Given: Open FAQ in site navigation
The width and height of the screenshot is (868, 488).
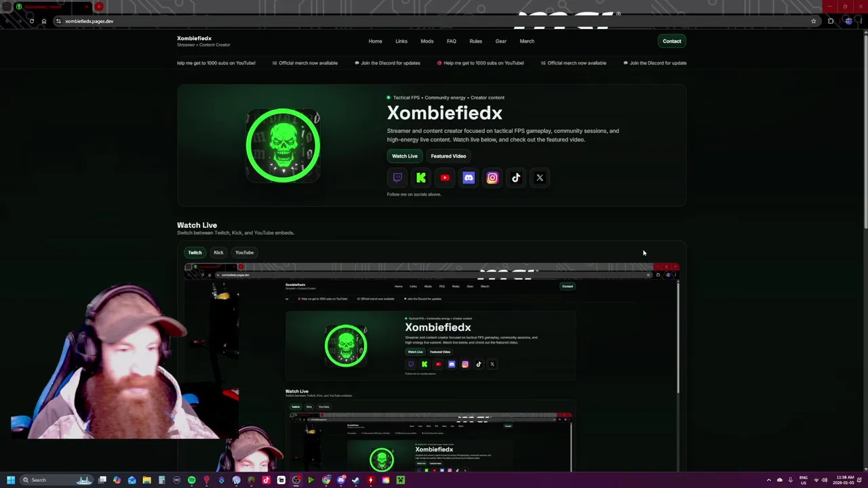Looking at the screenshot, I should coord(452,41).
